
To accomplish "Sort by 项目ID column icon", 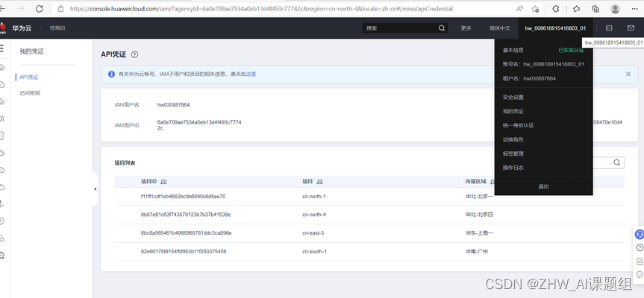I will point(163,182).
